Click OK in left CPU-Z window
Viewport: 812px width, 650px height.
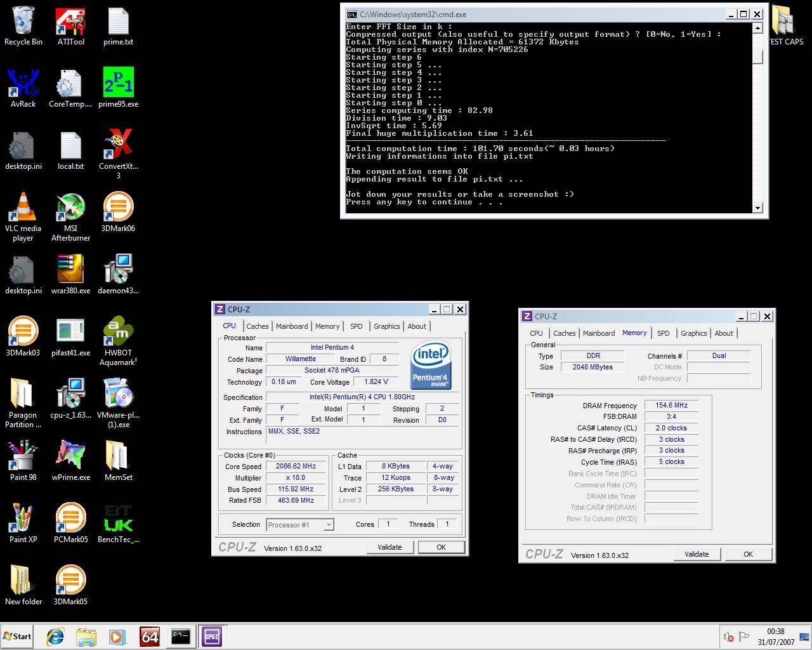coord(442,547)
